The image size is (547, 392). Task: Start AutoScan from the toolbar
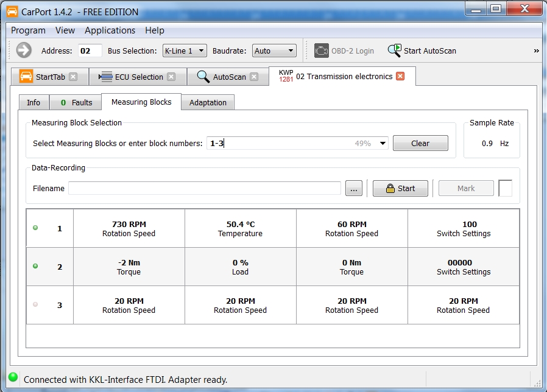pyautogui.click(x=423, y=51)
